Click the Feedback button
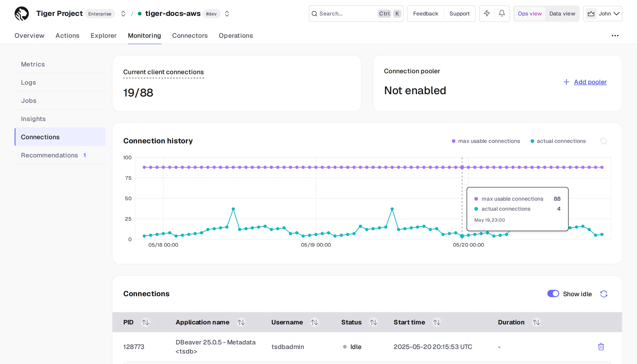The image size is (637, 364). click(425, 13)
